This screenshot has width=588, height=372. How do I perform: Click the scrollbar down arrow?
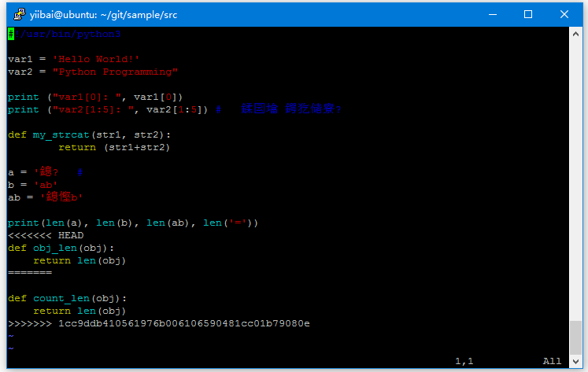[576, 362]
